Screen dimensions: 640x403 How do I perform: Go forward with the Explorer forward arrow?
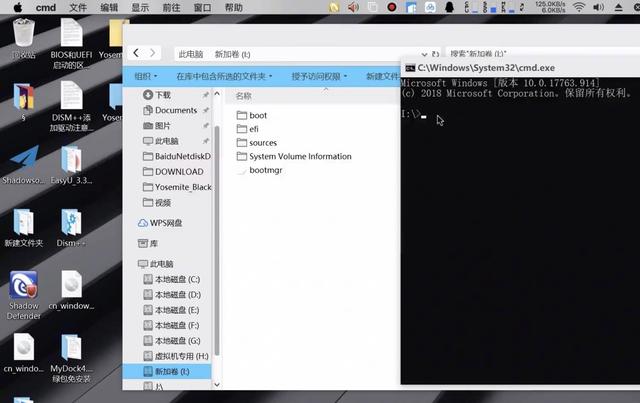click(x=153, y=53)
